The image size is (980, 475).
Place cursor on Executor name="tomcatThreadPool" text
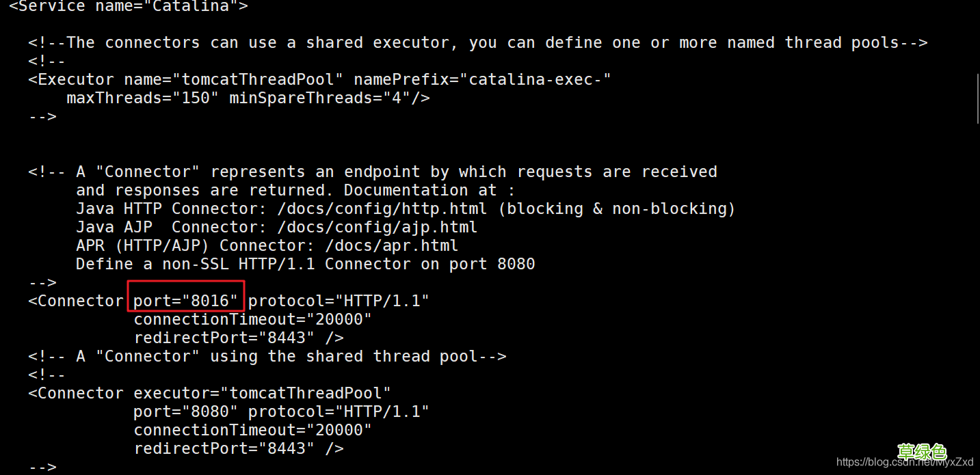[x=186, y=79]
